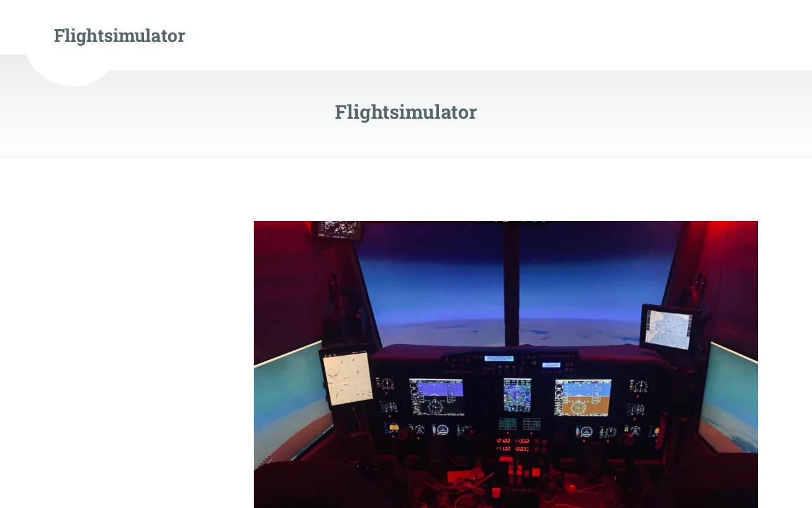Select the left primary flight display
The width and height of the screenshot is (812, 508).
click(x=436, y=397)
